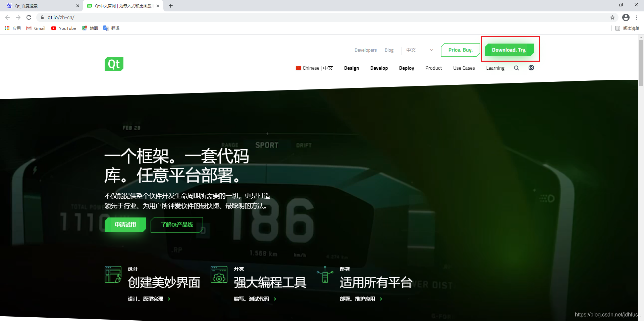
Task: Click the Download. Try. button
Action: pos(509,50)
